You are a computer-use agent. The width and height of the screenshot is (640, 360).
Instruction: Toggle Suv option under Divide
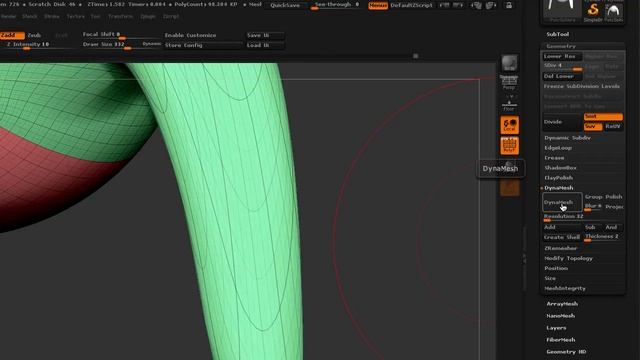tap(593, 127)
